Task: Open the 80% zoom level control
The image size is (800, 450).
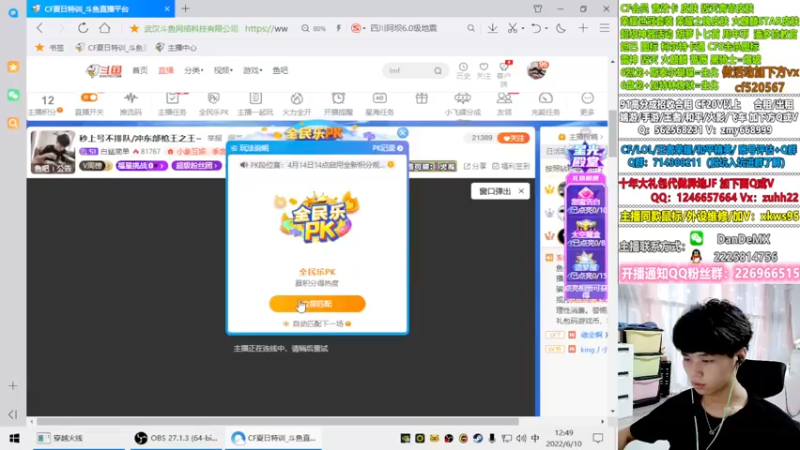Action: click(313, 29)
